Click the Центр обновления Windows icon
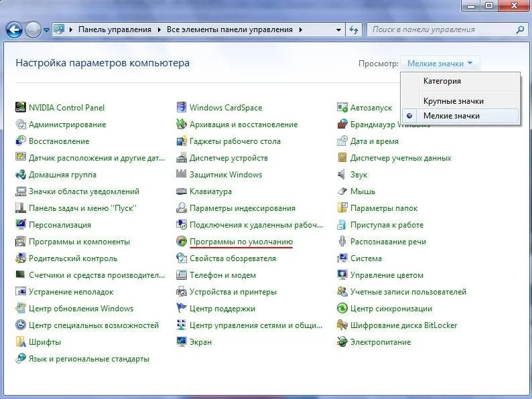The width and height of the screenshot is (532, 399). tap(21, 308)
